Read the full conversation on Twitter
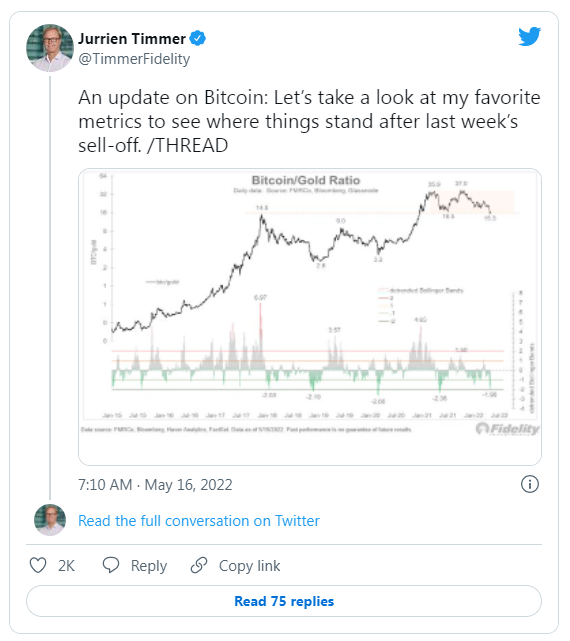This screenshot has height=641, width=570. 199,521
